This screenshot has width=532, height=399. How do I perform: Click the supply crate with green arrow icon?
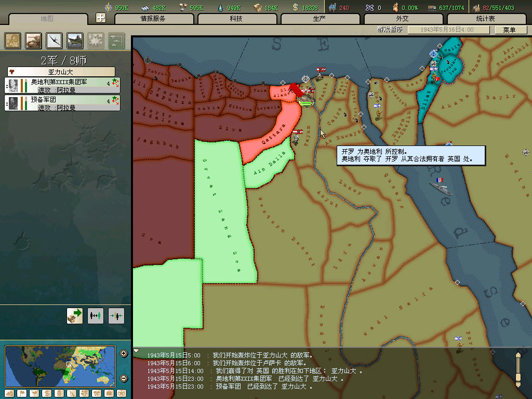pyautogui.click(x=75, y=315)
